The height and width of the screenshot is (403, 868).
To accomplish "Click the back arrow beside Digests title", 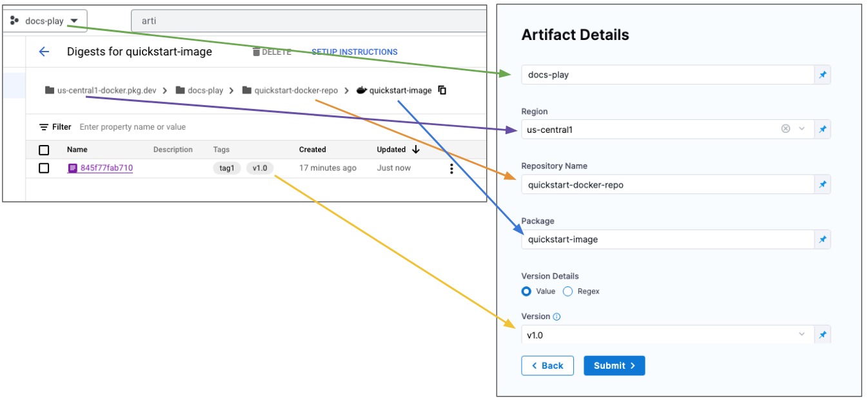I will (44, 52).
